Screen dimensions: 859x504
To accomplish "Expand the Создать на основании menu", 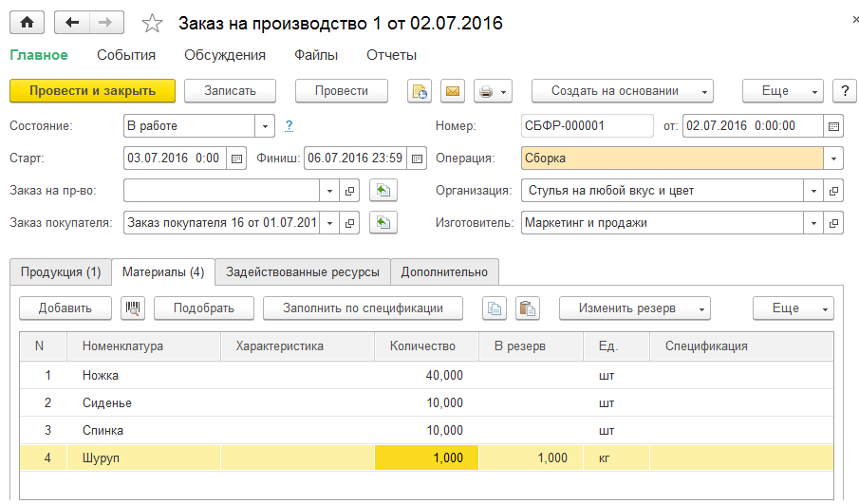I will (x=622, y=91).
